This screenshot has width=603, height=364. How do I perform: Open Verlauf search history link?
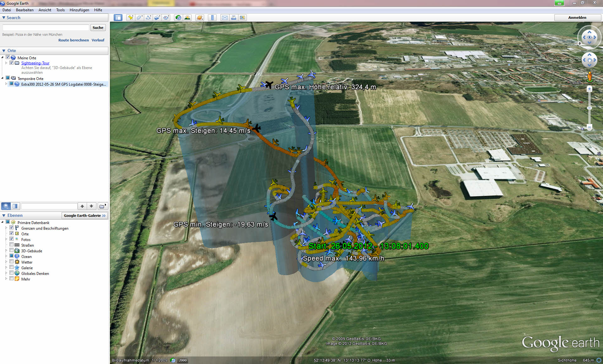(98, 40)
